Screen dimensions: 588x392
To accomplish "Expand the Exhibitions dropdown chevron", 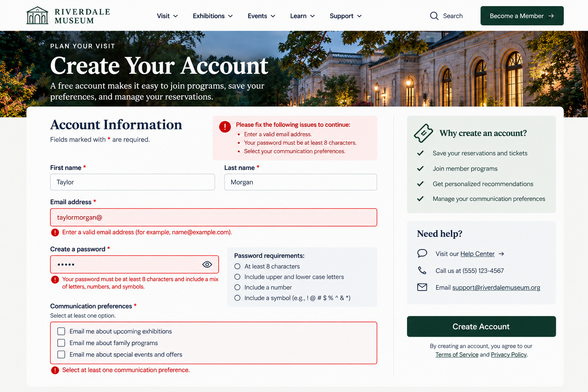I will (x=230, y=16).
